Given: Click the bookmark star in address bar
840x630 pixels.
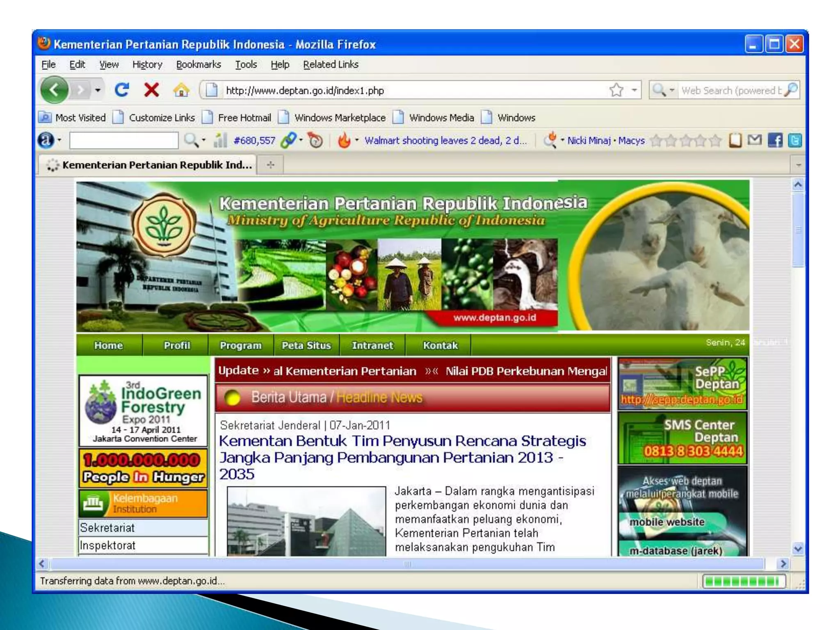Looking at the screenshot, I should pyautogui.click(x=616, y=90).
